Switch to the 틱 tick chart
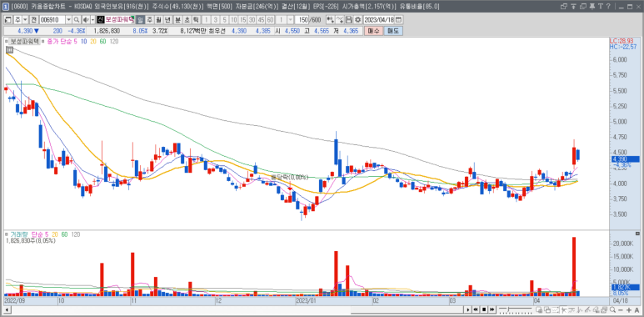The height and width of the screenshot is (317, 644). pyautogui.click(x=196, y=20)
